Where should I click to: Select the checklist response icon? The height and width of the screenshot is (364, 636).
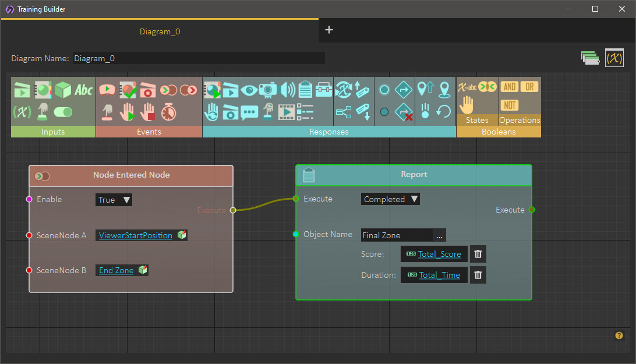[305, 112]
